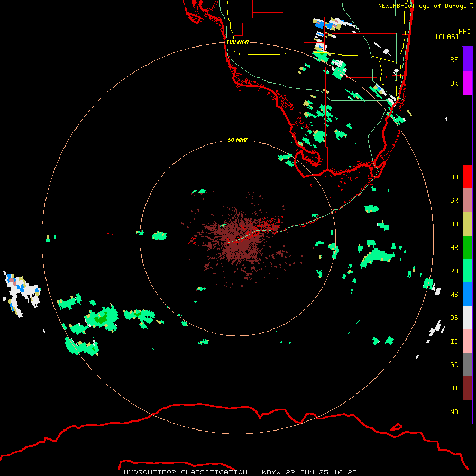Click the GR legend label

coord(454,200)
